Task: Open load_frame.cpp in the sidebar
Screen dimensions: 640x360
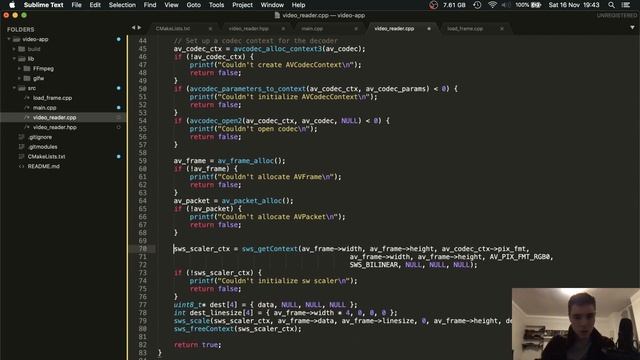Action: (52, 98)
